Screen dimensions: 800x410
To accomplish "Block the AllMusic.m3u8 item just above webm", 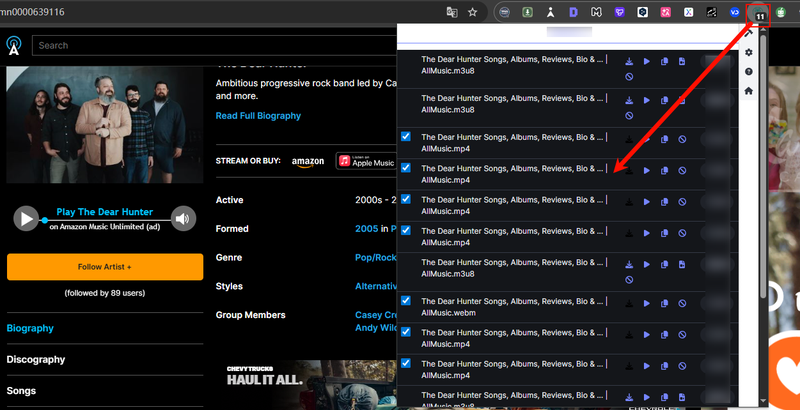I will click(x=629, y=280).
